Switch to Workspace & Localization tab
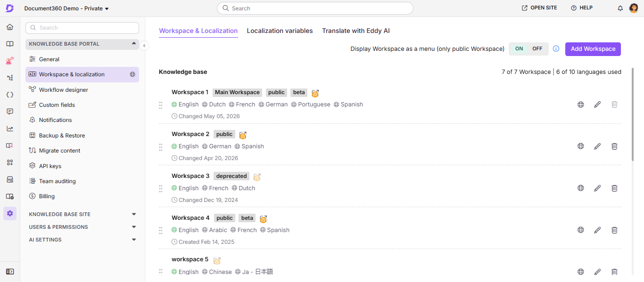The width and height of the screenshot is (644, 282). pyautogui.click(x=198, y=31)
